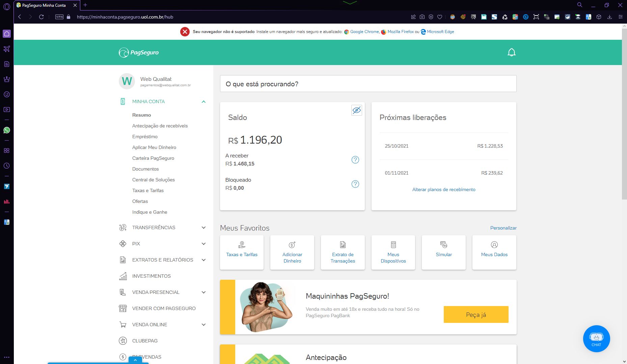This screenshot has height=364, width=627.
Task: Click the PagSeguro logo in the header
Action: pyautogui.click(x=139, y=53)
